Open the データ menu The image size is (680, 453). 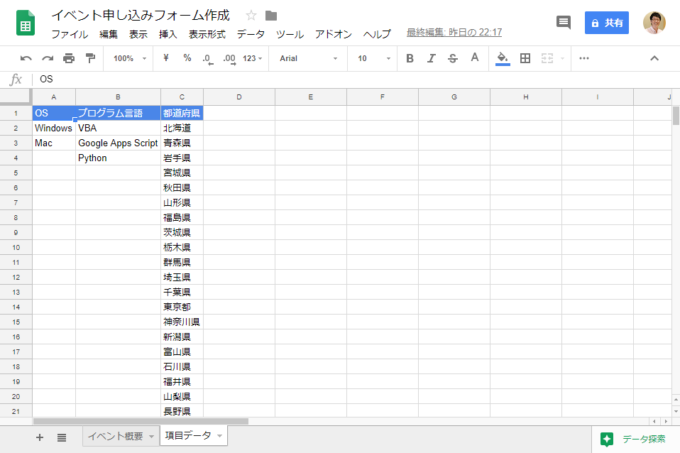pos(251,34)
